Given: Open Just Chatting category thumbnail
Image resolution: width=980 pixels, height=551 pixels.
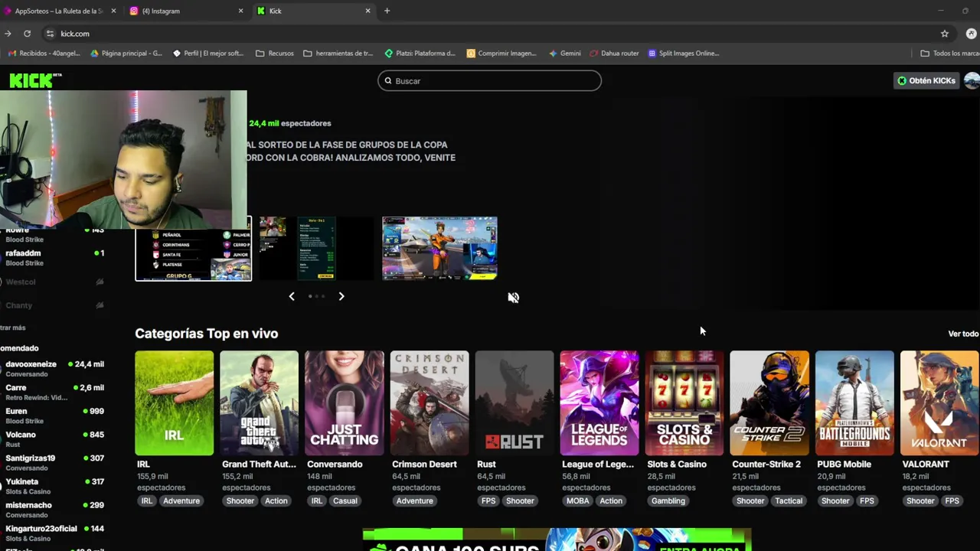Looking at the screenshot, I should point(344,403).
